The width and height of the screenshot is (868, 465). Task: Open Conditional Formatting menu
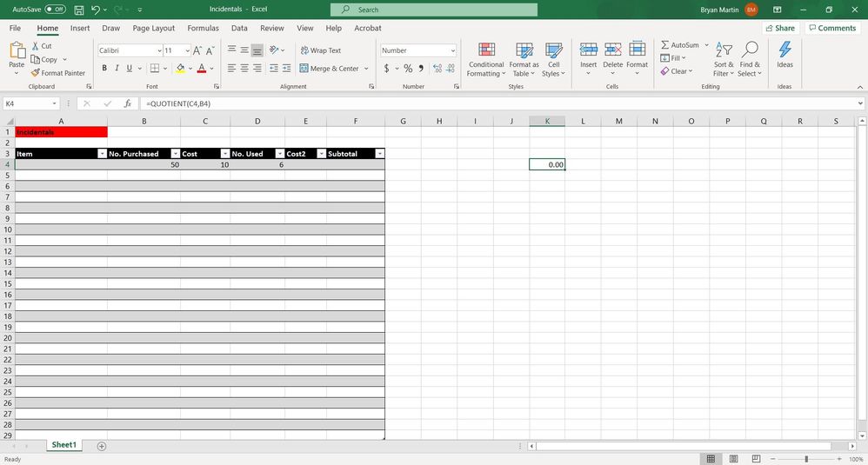[x=486, y=59]
